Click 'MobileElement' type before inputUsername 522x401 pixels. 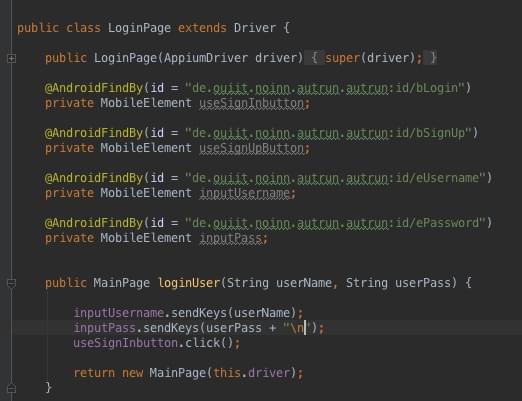point(146,193)
